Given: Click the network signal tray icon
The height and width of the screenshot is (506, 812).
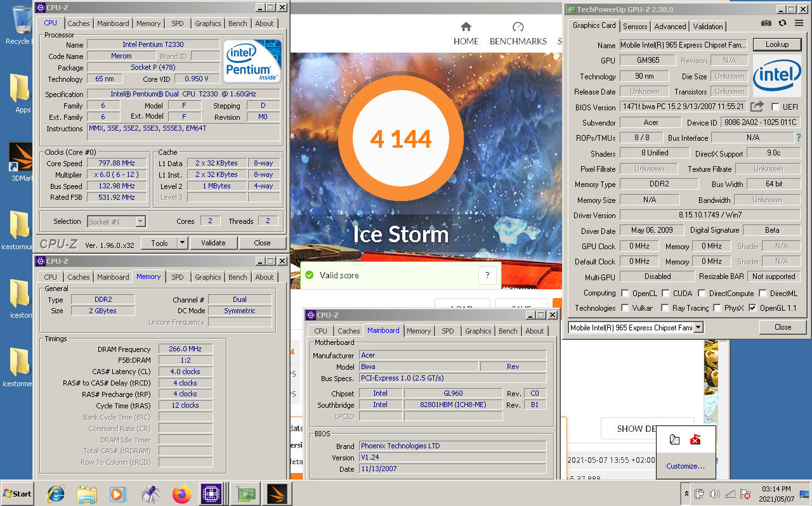Looking at the screenshot, I should tap(730, 494).
